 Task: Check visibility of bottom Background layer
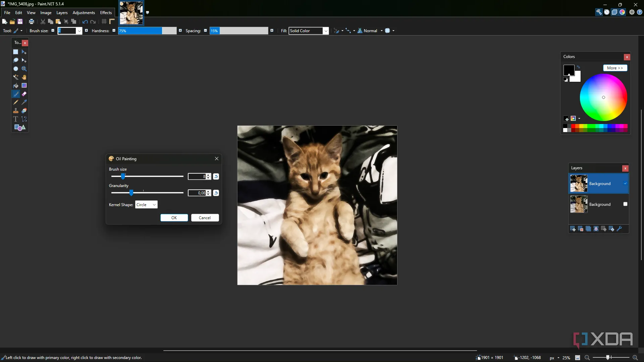tap(625, 204)
